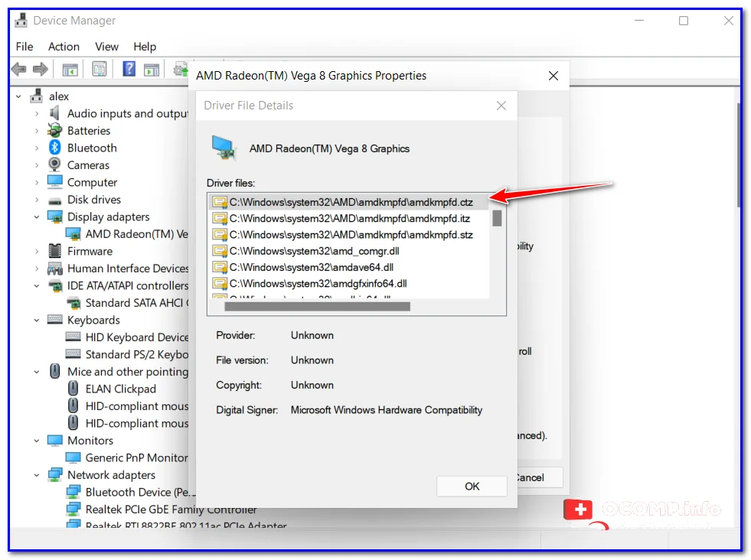Open the Help menu
This screenshot has width=751, height=560.
pyautogui.click(x=145, y=47)
